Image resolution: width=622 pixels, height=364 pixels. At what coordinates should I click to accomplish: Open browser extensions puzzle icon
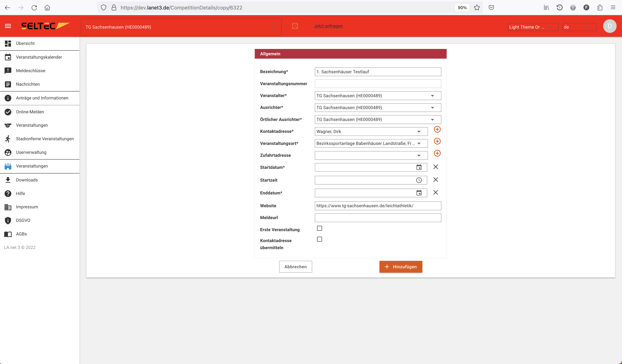[x=600, y=8]
